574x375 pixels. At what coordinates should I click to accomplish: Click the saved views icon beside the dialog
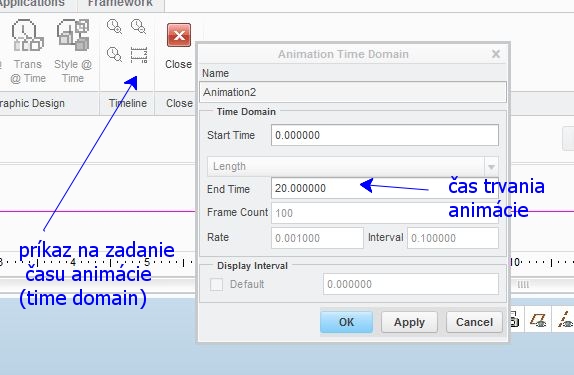point(513,320)
